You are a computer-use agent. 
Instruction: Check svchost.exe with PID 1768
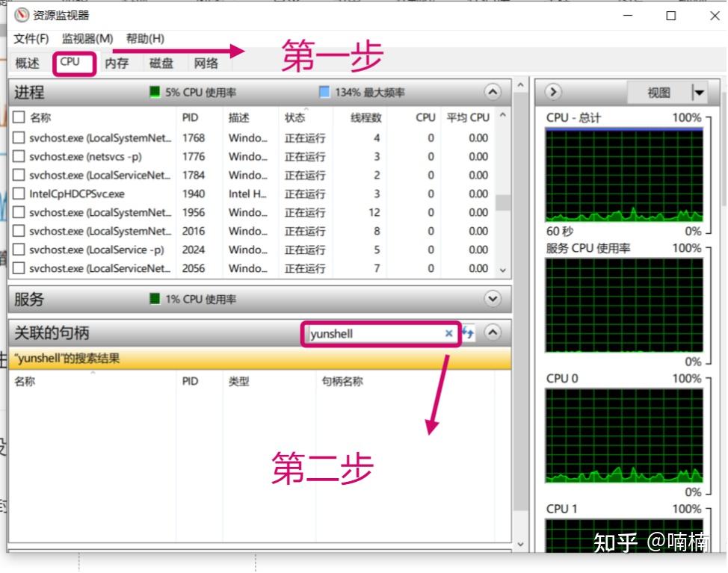point(19,137)
